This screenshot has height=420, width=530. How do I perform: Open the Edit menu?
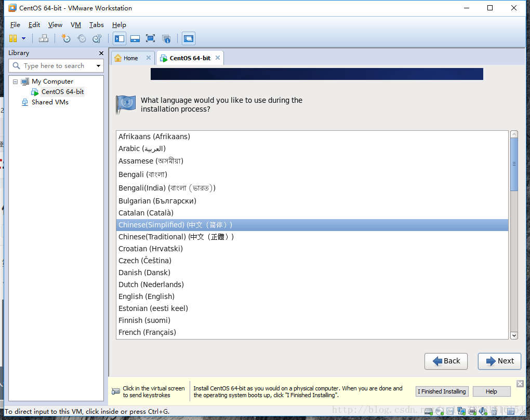point(34,24)
